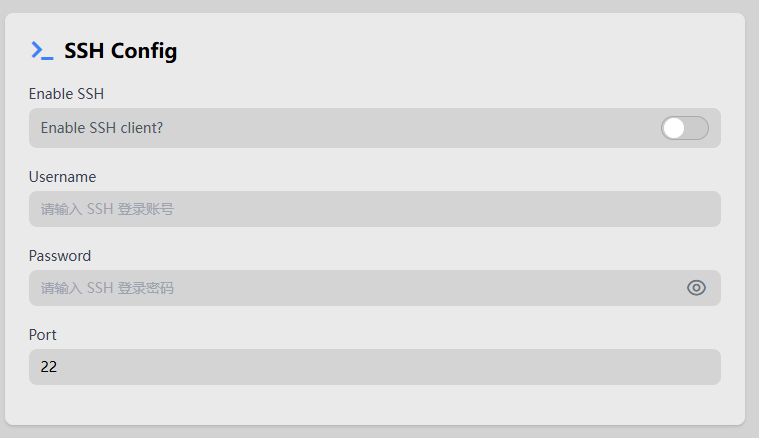759x438 pixels.
Task: Click the "Enable SSH client?" question text
Action: click(x=101, y=128)
